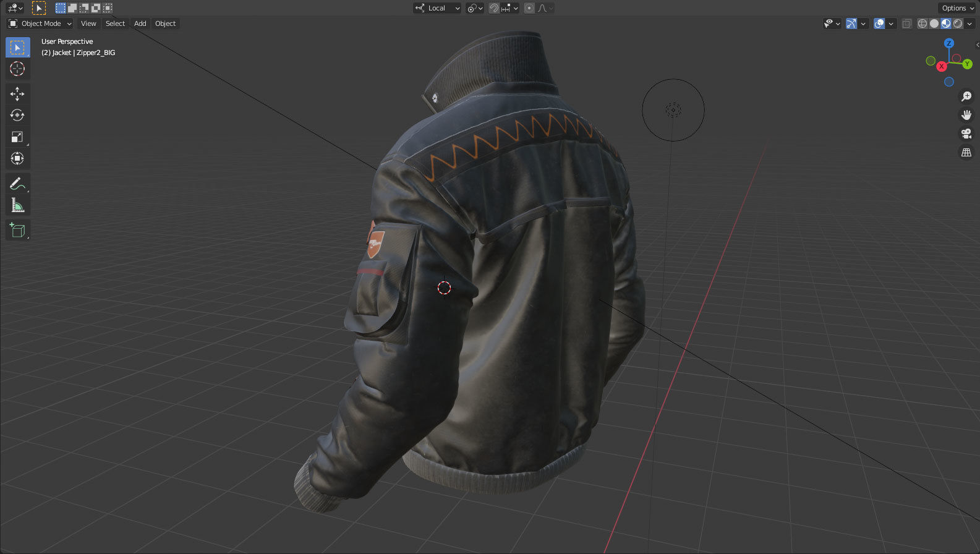Viewport: 980px width, 554px height.
Task: Toggle viewport gizmos display
Action: 851,23
